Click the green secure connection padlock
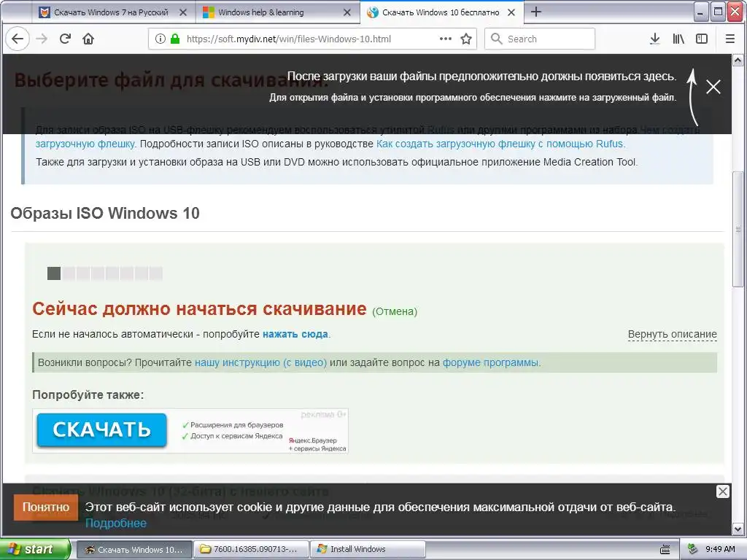747x560 pixels. click(x=175, y=39)
